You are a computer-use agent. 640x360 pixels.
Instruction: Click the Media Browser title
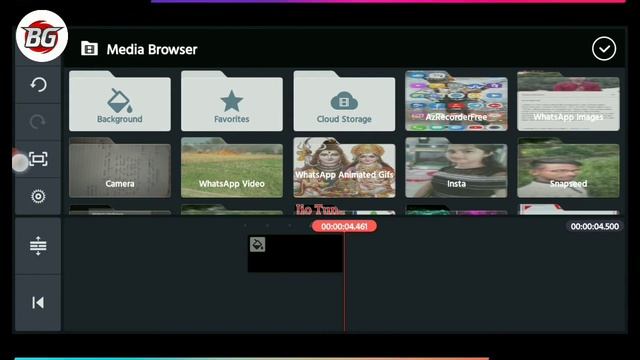pos(152,49)
